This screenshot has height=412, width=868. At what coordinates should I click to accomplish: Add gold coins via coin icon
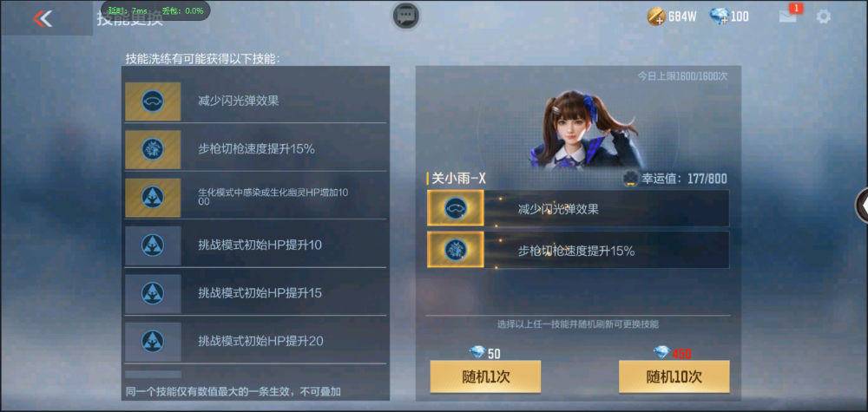click(656, 16)
